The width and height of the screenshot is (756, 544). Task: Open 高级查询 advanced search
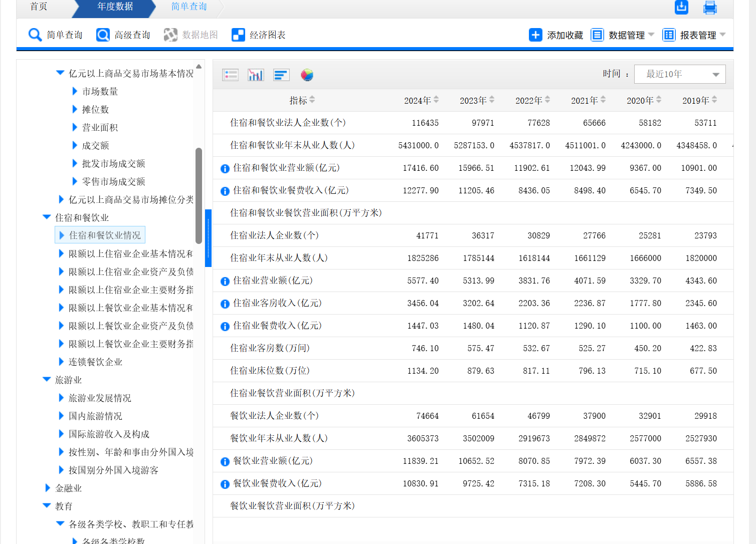tap(123, 35)
